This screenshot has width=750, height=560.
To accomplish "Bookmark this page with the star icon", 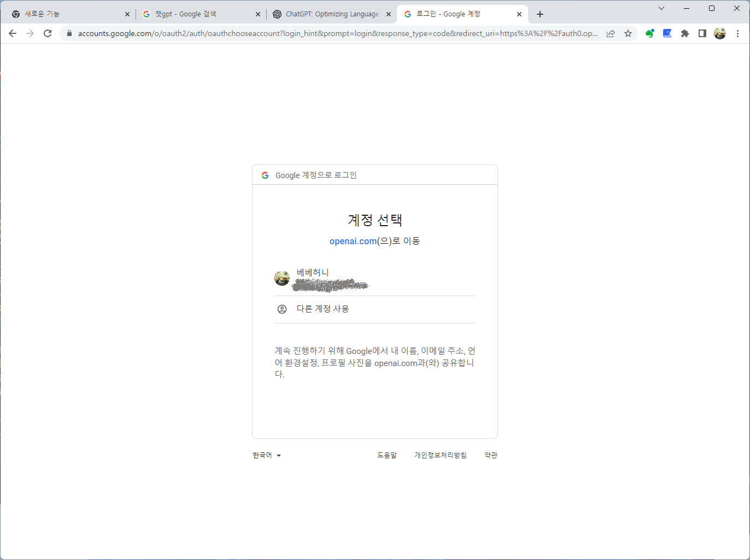I will point(628,33).
